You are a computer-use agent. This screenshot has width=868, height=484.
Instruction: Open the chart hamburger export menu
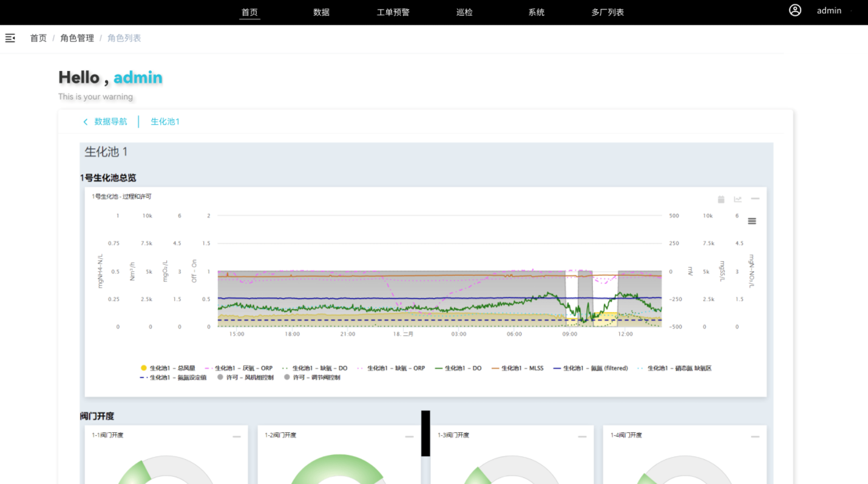752,221
